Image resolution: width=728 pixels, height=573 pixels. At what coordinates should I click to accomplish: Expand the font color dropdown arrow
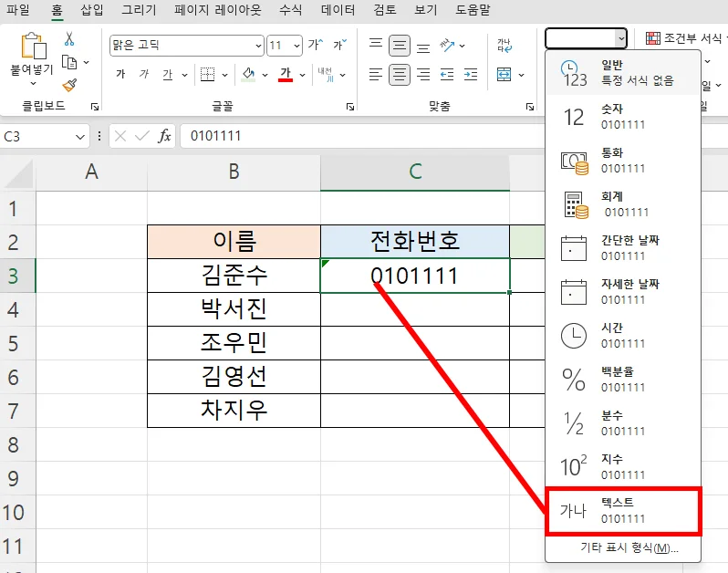302,75
